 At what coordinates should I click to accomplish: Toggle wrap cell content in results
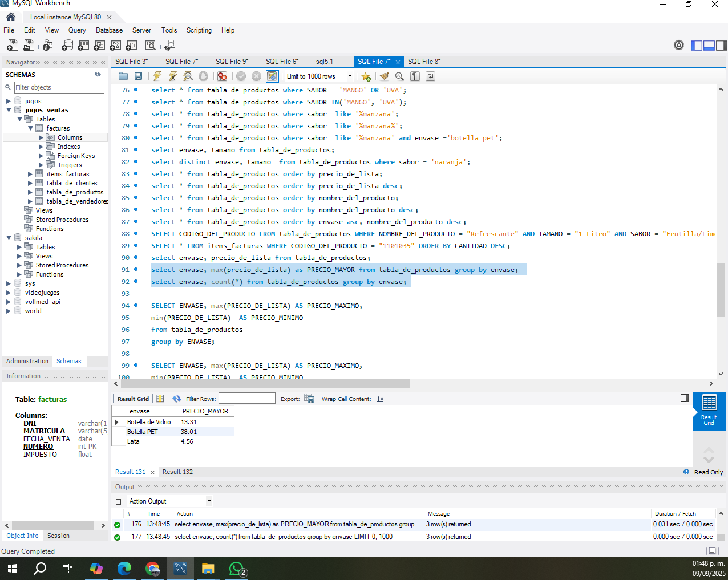pyautogui.click(x=381, y=399)
